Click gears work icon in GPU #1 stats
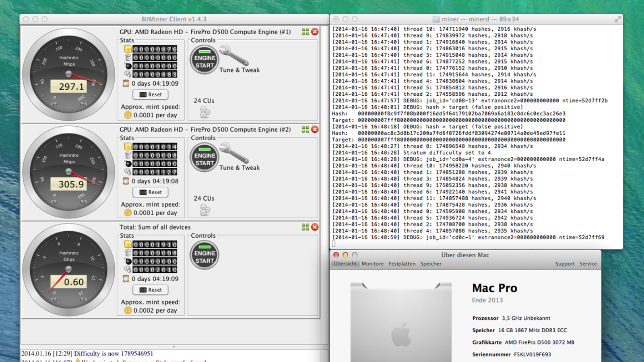The image size is (644, 362). click(128, 74)
